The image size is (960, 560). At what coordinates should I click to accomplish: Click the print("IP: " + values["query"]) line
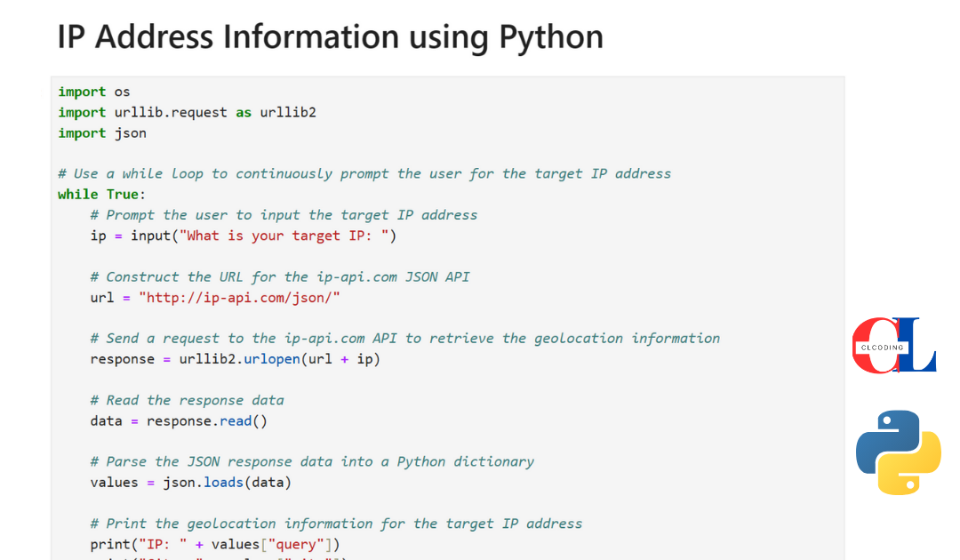pyautogui.click(x=215, y=545)
